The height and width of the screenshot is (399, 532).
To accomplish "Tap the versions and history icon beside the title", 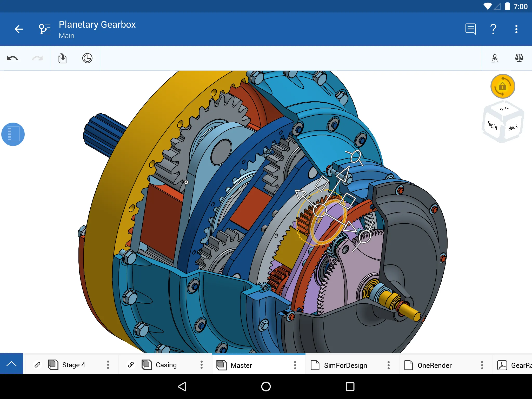I will 44,29.
